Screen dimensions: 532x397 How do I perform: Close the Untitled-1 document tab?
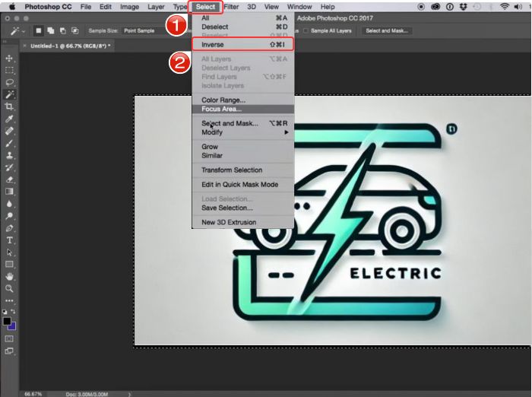point(24,46)
